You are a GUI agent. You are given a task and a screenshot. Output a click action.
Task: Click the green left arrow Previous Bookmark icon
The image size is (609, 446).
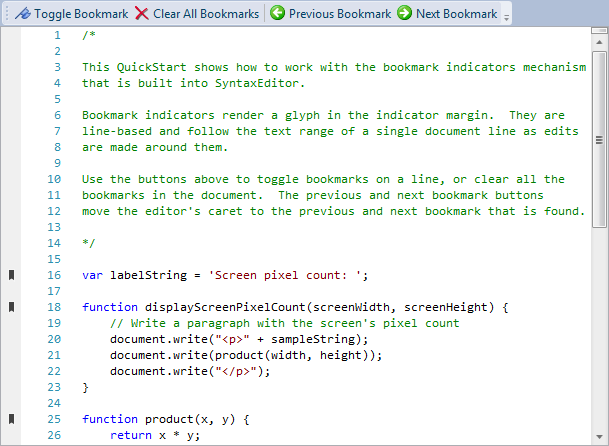[x=277, y=13]
